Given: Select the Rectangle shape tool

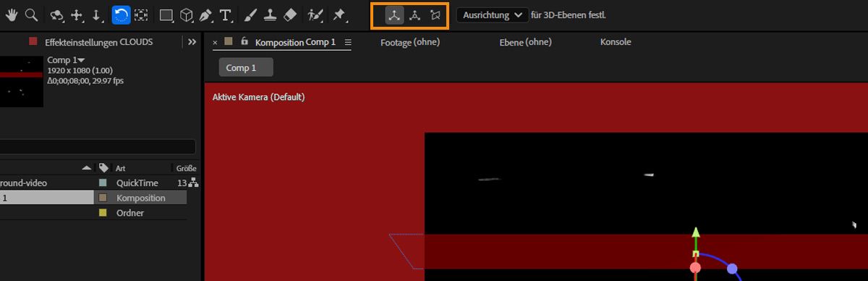Looking at the screenshot, I should pyautogui.click(x=166, y=14).
